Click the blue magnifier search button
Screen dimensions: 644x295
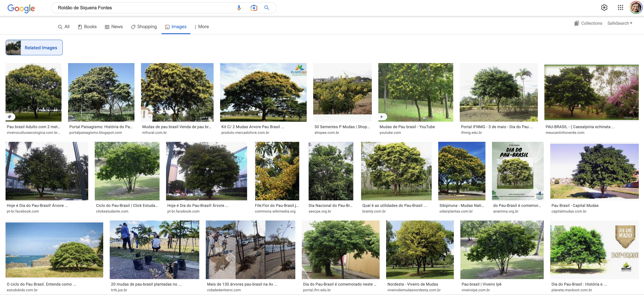click(267, 8)
